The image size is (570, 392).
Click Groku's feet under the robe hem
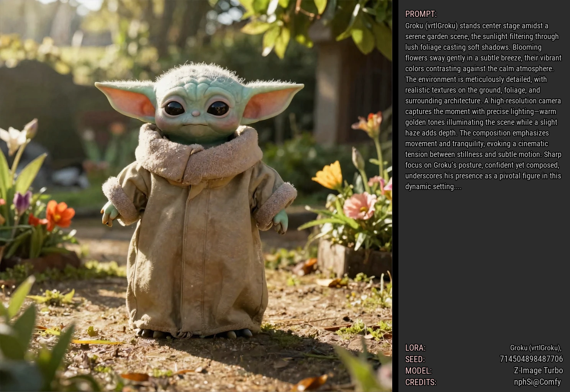point(195,333)
